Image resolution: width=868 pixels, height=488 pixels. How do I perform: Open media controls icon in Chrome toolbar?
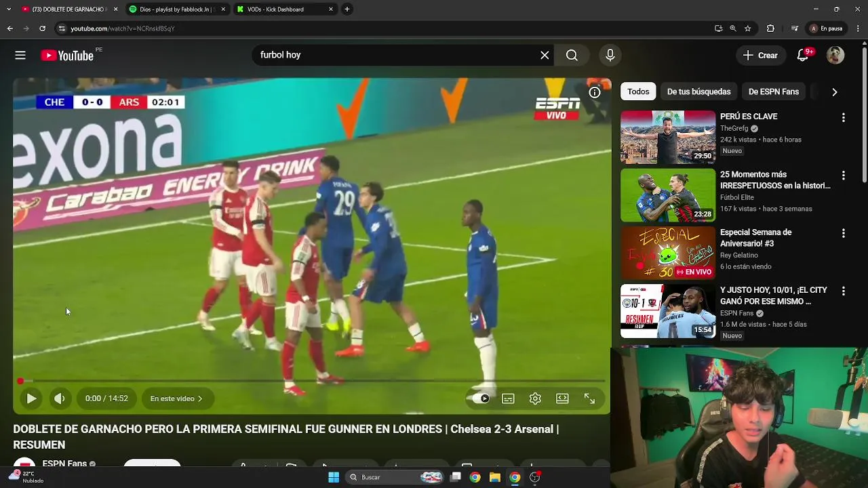(795, 28)
